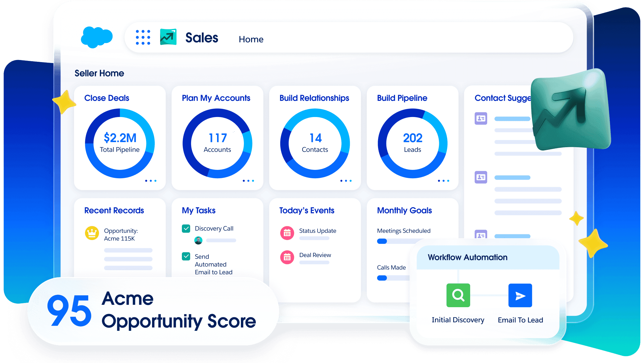Expand the Plan My Accounts three-dot menu

tap(248, 181)
